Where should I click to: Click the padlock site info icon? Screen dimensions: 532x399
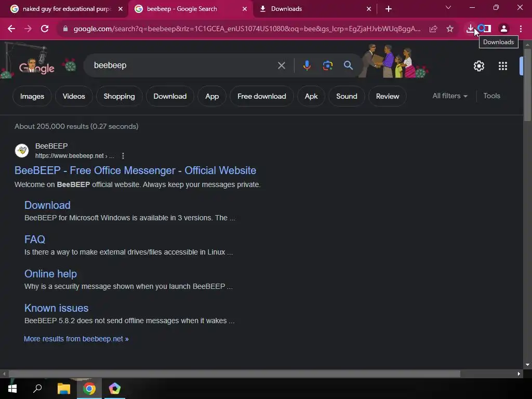(x=65, y=29)
